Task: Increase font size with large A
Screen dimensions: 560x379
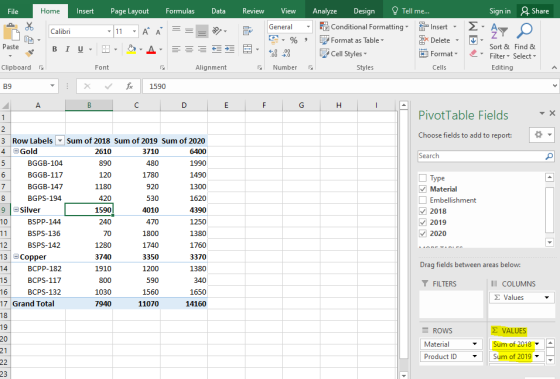Action: pos(146,31)
